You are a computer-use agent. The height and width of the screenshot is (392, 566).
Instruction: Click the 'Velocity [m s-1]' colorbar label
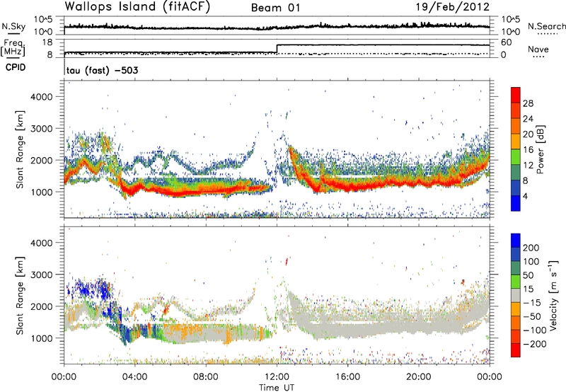pos(553,295)
